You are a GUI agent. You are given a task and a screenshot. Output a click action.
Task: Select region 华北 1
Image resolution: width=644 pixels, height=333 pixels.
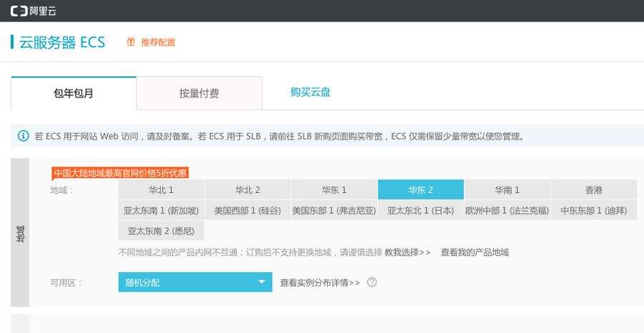(x=161, y=189)
